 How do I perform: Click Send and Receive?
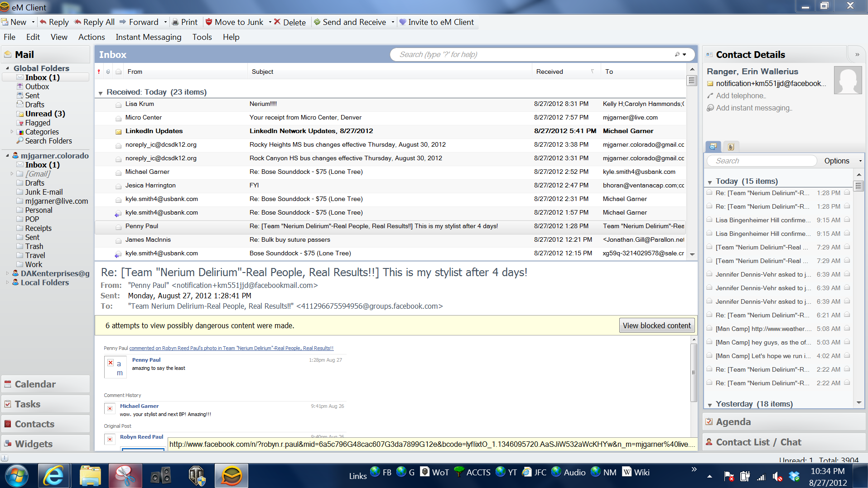pos(350,22)
